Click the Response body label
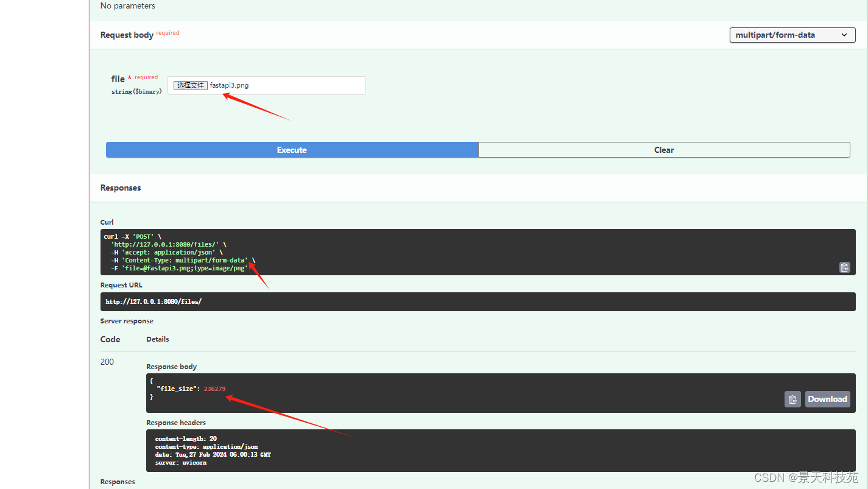 (171, 367)
